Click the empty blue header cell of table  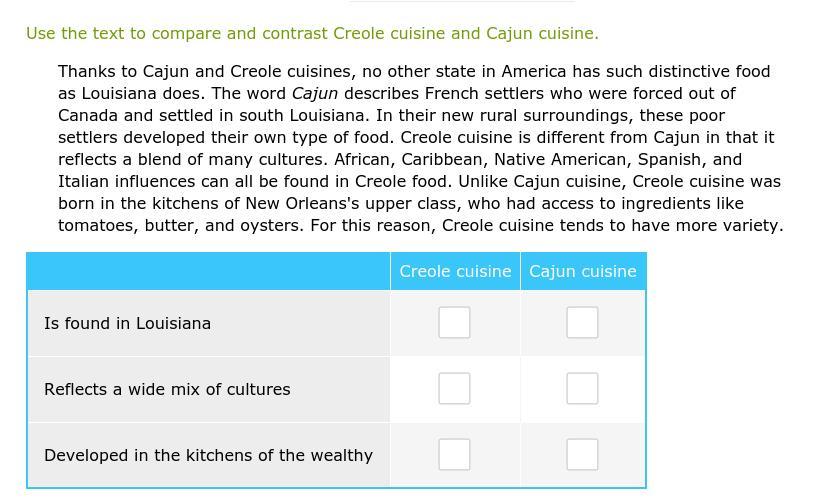point(208,271)
